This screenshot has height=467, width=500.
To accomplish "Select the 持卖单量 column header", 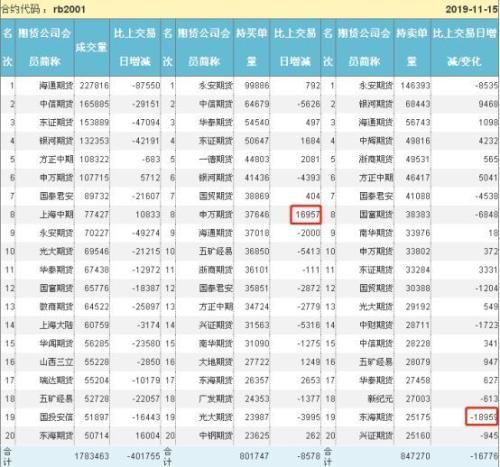I will pos(412,47).
